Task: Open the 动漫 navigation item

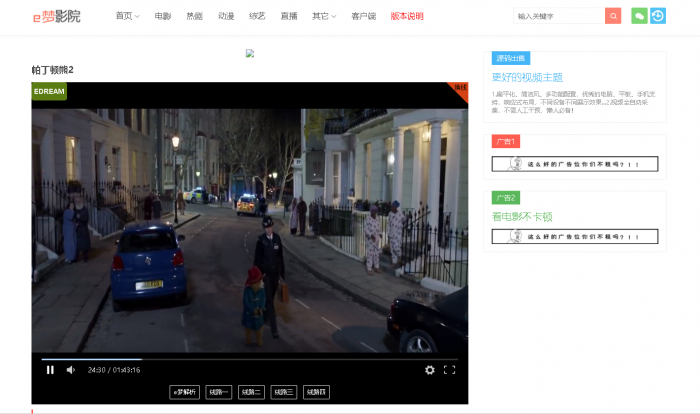Action: pyautogui.click(x=226, y=16)
